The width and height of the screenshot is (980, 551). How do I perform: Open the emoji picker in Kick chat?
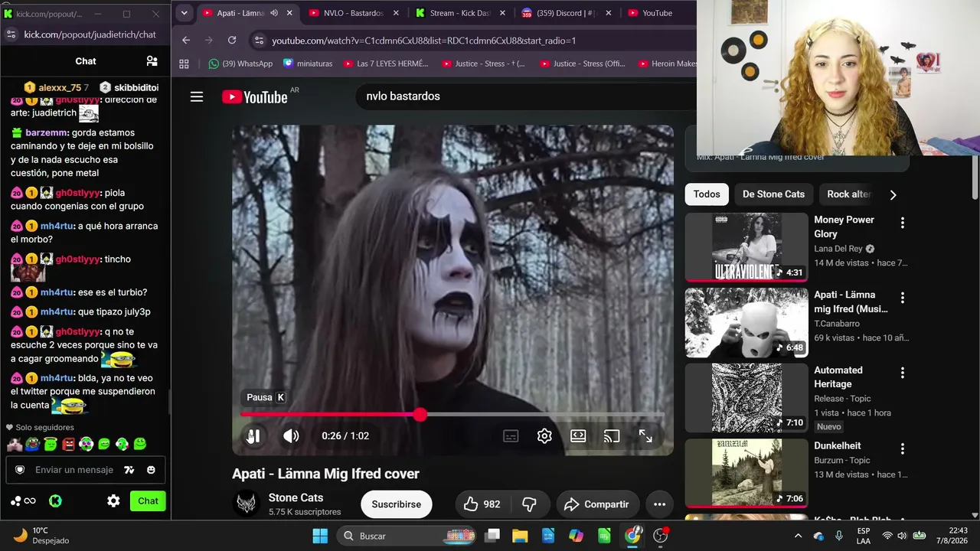coord(151,470)
